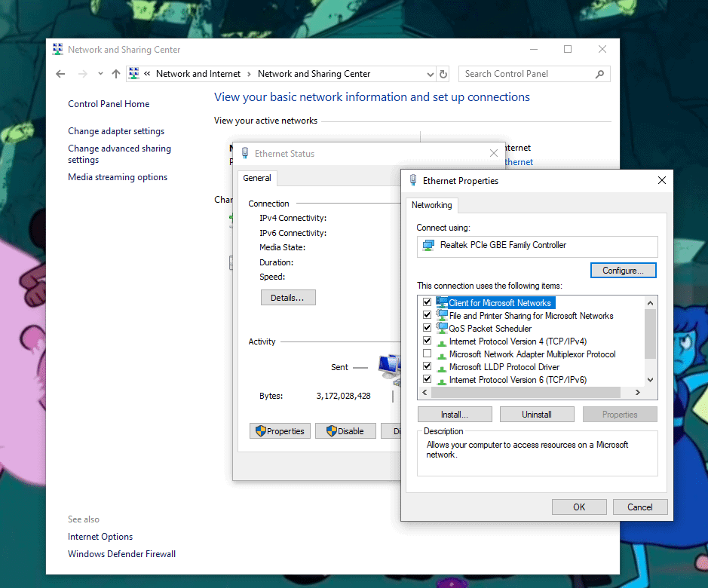Select the General tab in Ethernet Status
This screenshot has height=588, width=708.
(x=257, y=178)
